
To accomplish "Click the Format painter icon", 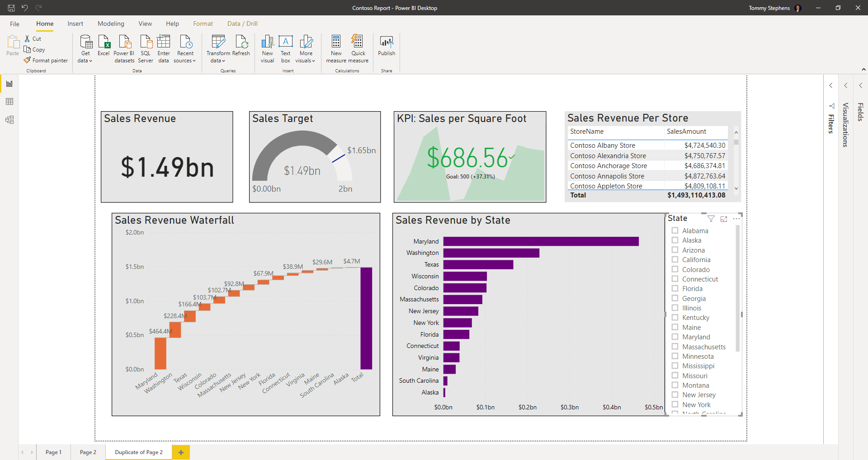I will [x=28, y=60].
